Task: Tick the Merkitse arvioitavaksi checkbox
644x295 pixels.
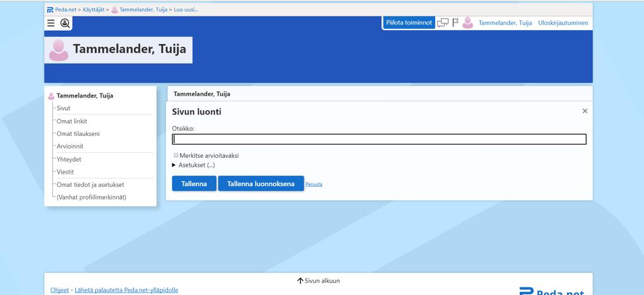Action: coord(176,155)
